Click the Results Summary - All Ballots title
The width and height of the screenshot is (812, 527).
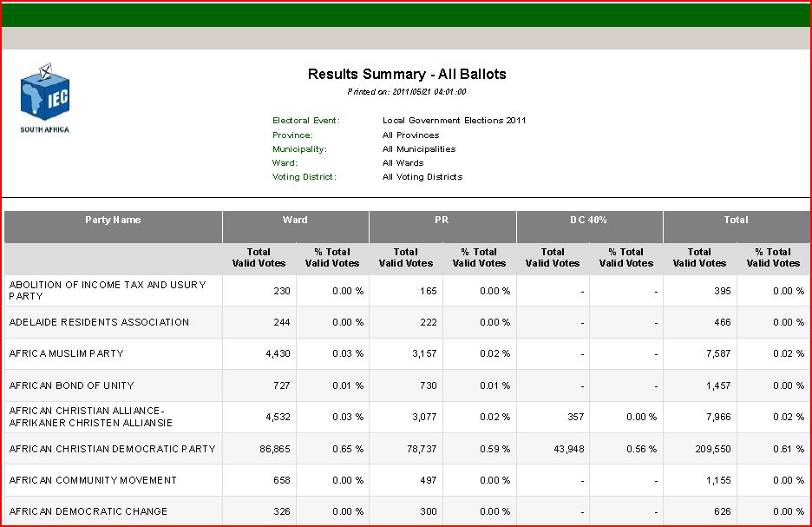pyautogui.click(x=407, y=75)
